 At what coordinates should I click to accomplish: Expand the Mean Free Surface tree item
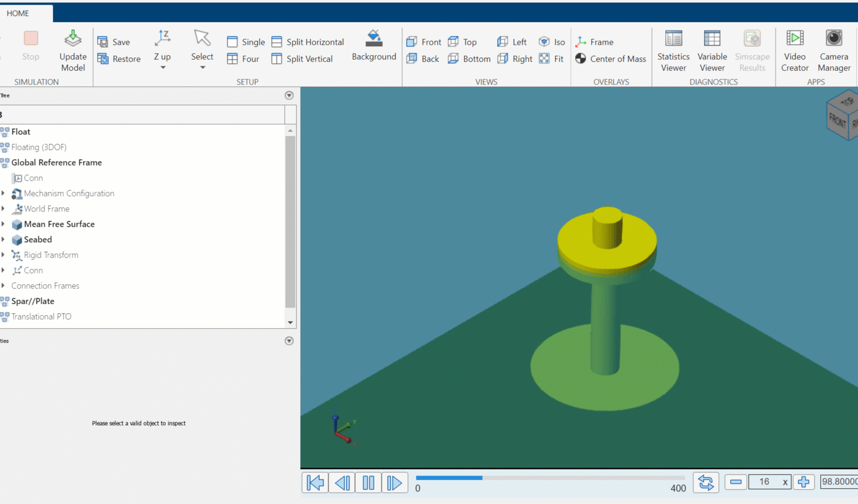coord(4,224)
